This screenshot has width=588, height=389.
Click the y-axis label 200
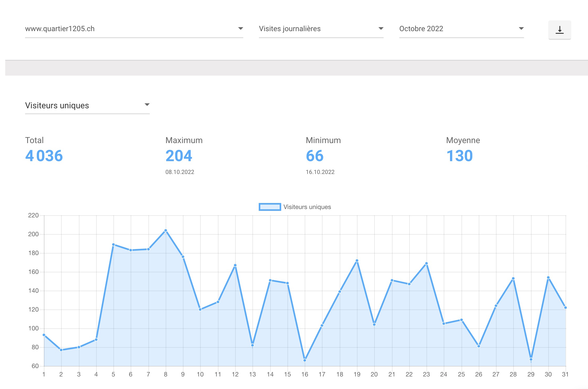(x=33, y=234)
